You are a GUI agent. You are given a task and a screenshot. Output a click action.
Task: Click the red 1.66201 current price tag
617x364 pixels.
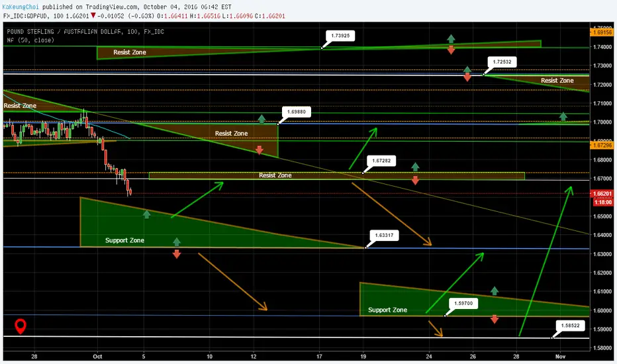coord(602,194)
